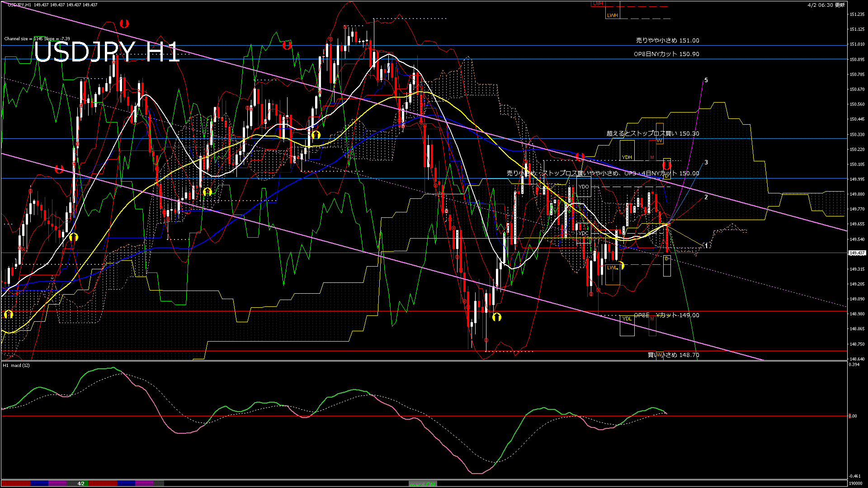The height and width of the screenshot is (488, 868).
Task: Click the red sell arrow above the USDJPY title
Action: pyautogui.click(x=124, y=23)
